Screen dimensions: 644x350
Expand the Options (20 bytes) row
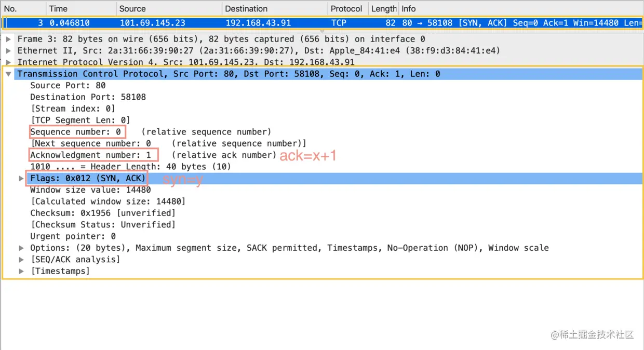[21, 248]
